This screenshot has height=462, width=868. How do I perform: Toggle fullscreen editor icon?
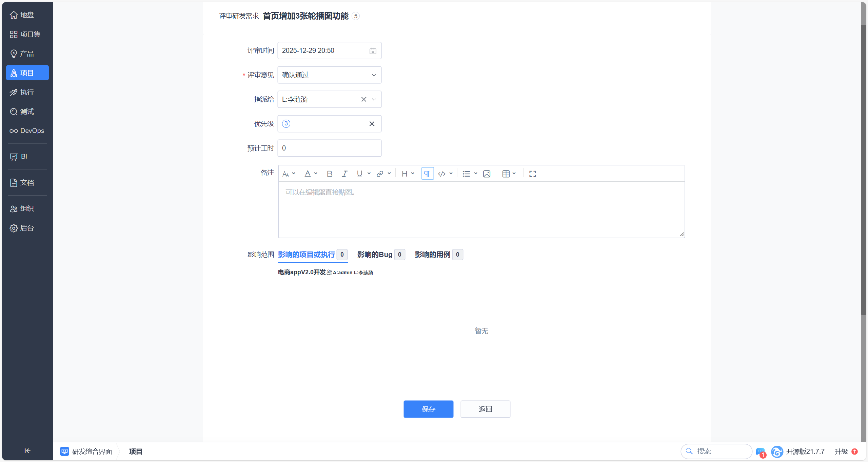coord(532,174)
